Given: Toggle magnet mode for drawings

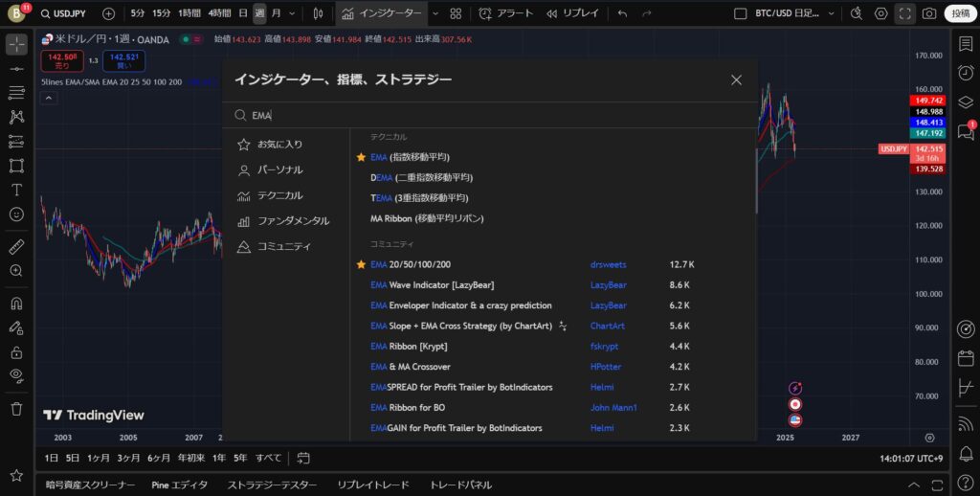Looking at the screenshot, I should pos(17,304).
